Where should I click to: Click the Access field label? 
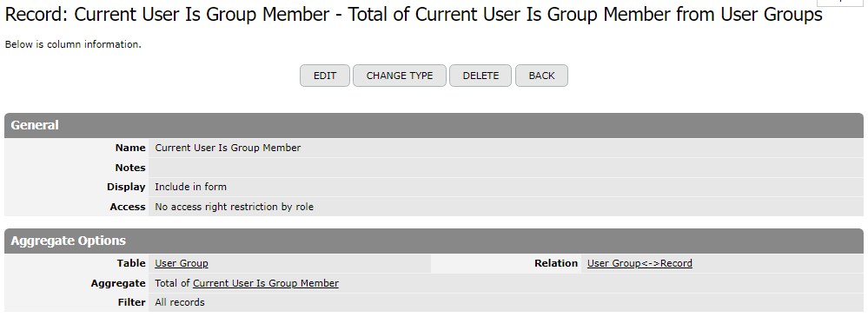[128, 207]
